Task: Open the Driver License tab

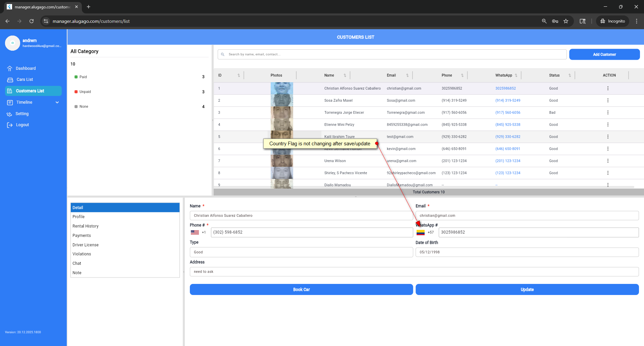Action: pos(86,245)
